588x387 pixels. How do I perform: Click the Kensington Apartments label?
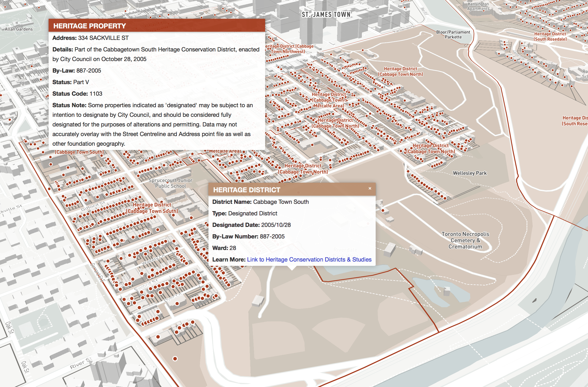[478, 6]
